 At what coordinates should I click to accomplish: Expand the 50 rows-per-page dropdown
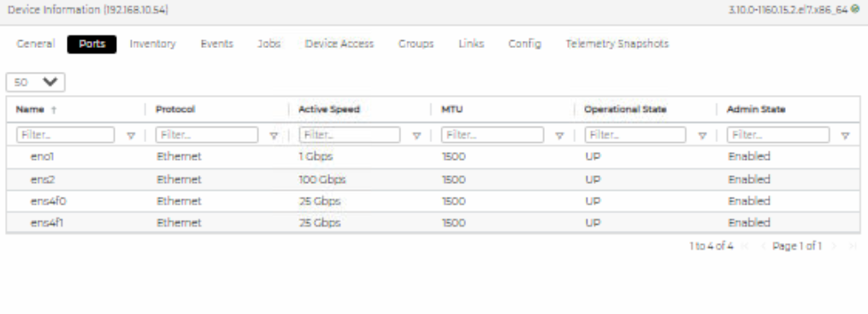coord(35,82)
